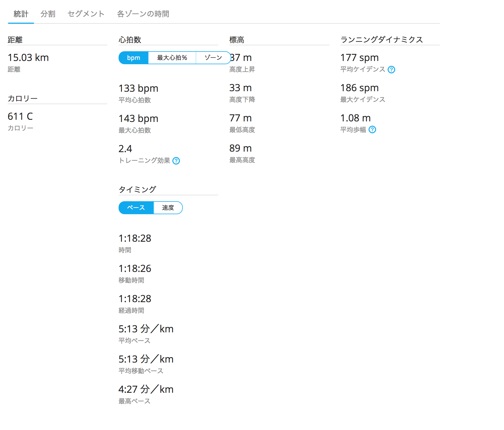
Task: Click the 133 bpm average heart rate
Action: click(x=139, y=88)
